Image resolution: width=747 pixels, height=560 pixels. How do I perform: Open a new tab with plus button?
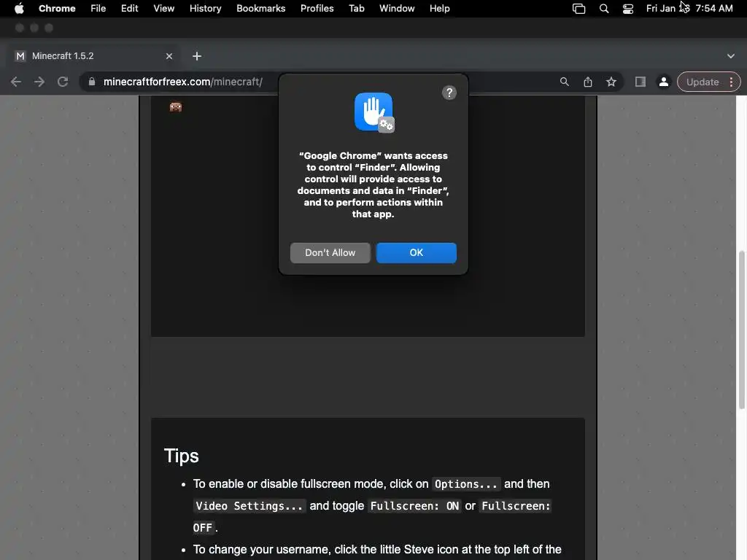[x=197, y=56]
